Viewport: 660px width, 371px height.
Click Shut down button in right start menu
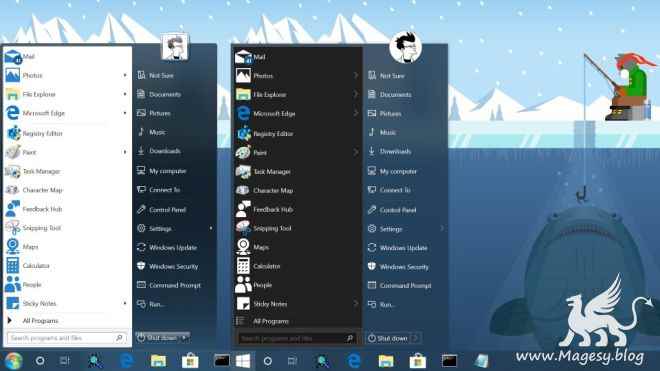point(388,338)
